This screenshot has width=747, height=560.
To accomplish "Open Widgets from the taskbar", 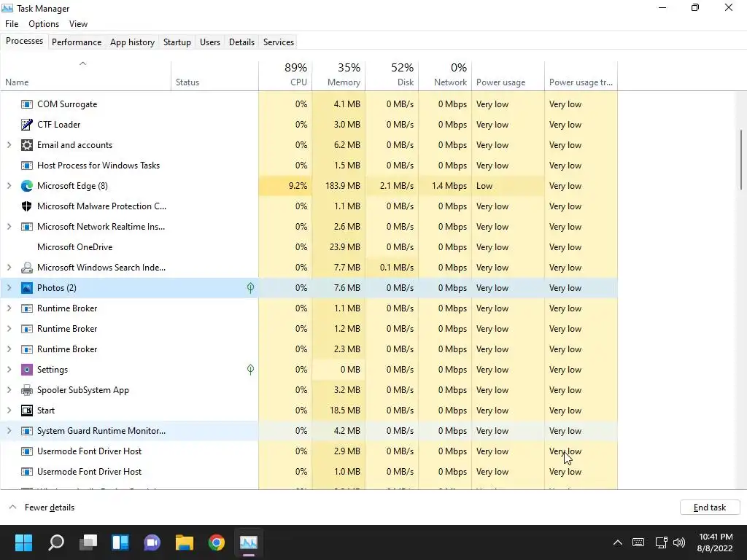I will tap(120, 542).
